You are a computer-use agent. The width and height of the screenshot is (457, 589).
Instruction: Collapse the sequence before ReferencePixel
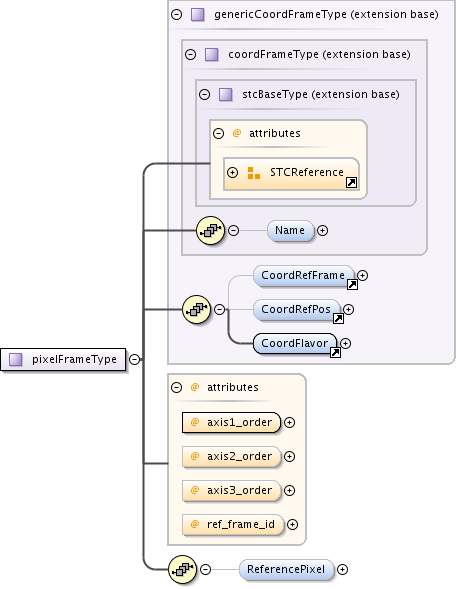click(205, 569)
